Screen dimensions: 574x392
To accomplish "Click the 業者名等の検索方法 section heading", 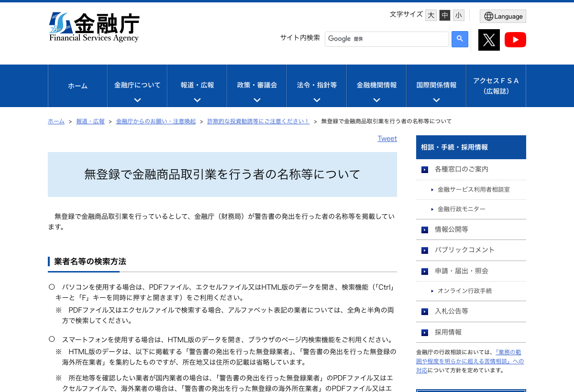I will pyautogui.click(x=90, y=261).
